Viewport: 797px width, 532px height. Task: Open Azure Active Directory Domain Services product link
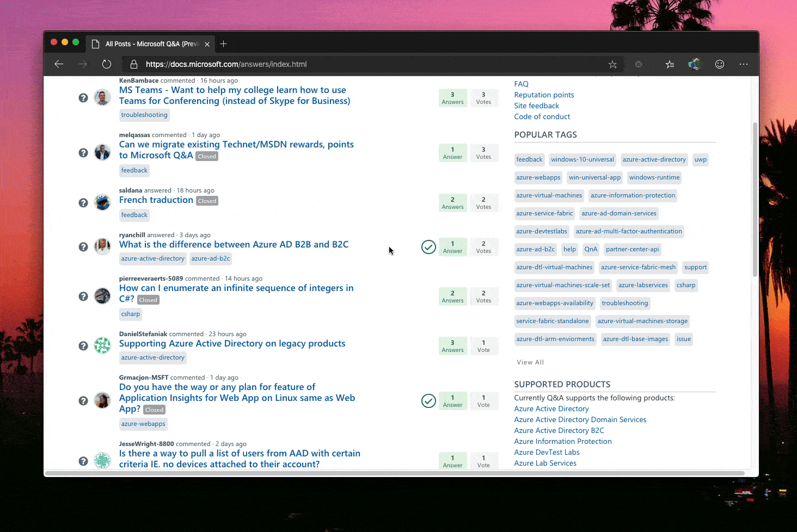(580, 419)
